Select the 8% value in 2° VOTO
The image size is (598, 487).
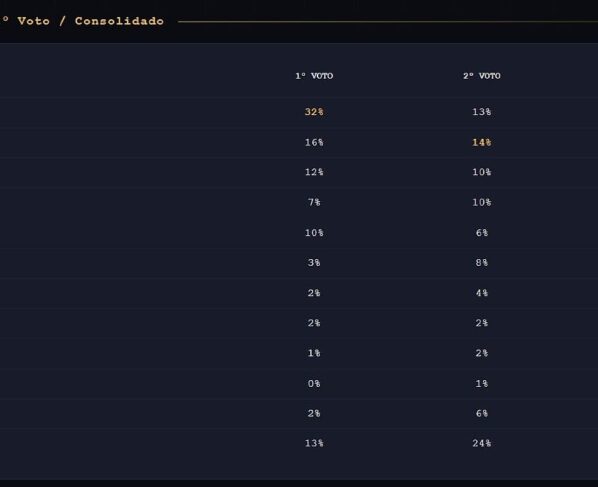point(482,263)
